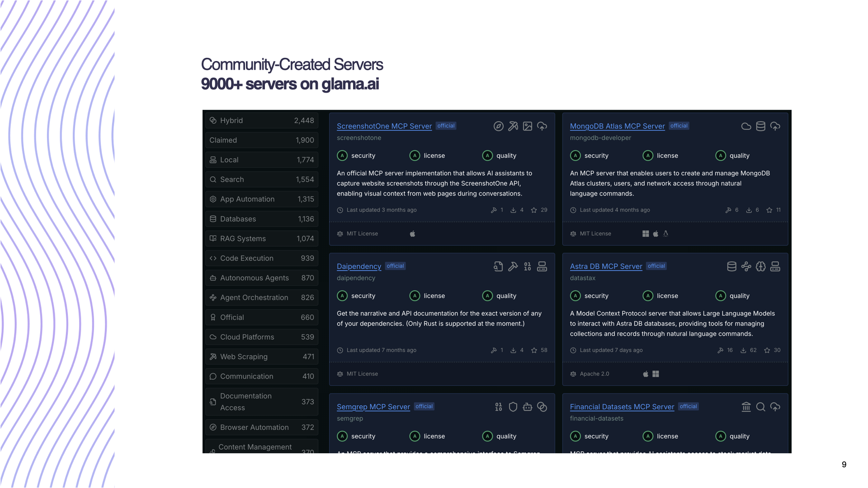Click database icon on MongoDB Atlas card
Screen dimensions: 868x488
tap(760, 127)
